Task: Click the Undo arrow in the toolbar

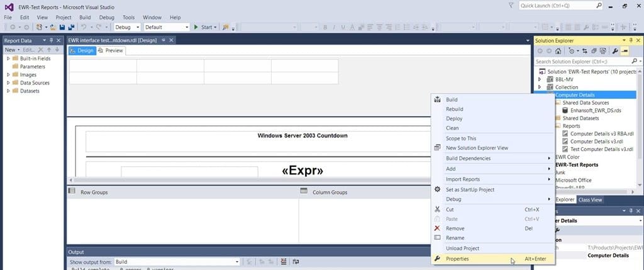Action: pos(84,27)
